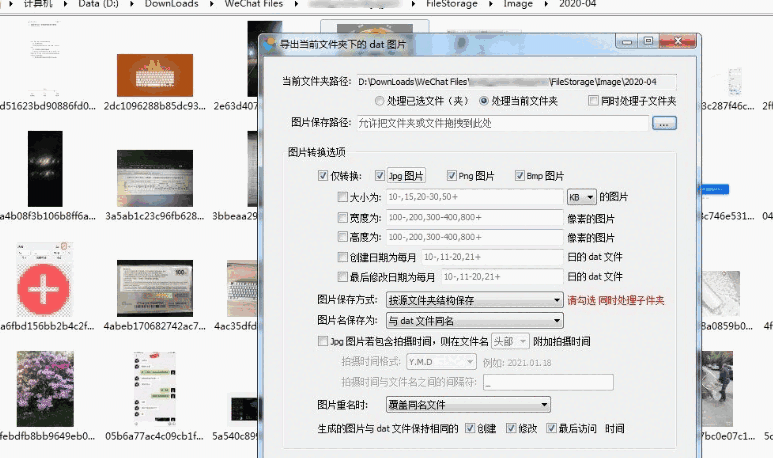Click the 高度为 range input field

(x=474, y=237)
